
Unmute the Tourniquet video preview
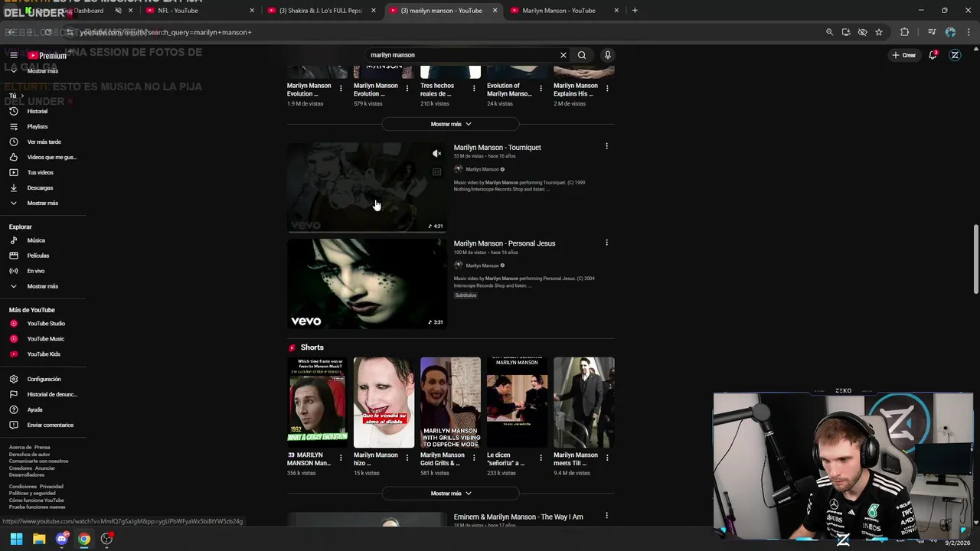click(436, 154)
